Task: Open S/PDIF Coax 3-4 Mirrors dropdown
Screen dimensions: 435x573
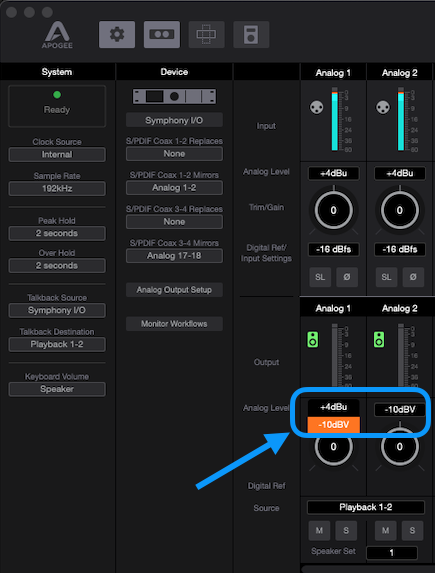Action: tap(174, 256)
